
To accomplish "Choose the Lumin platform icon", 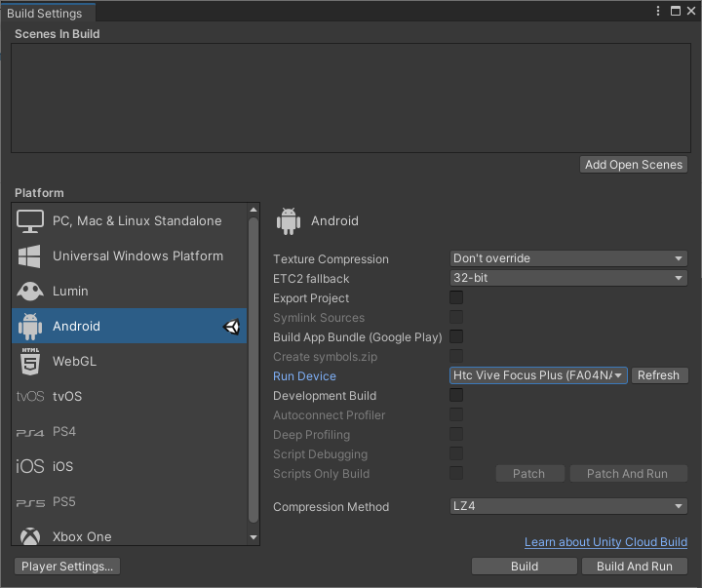I will [x=30, y=292].
